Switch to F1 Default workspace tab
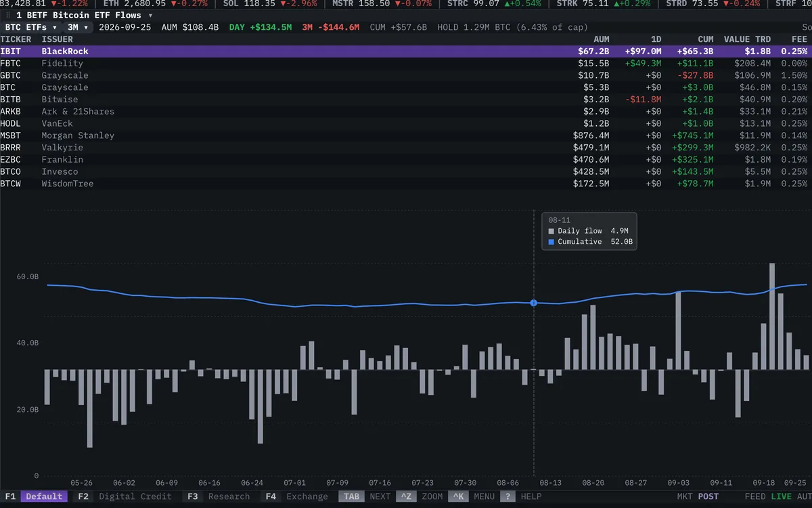Screen dimensions: 812x508 35,496
